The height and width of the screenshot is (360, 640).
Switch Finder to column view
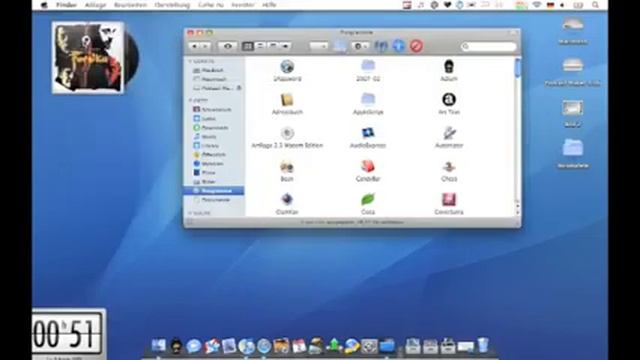point(273,46)
